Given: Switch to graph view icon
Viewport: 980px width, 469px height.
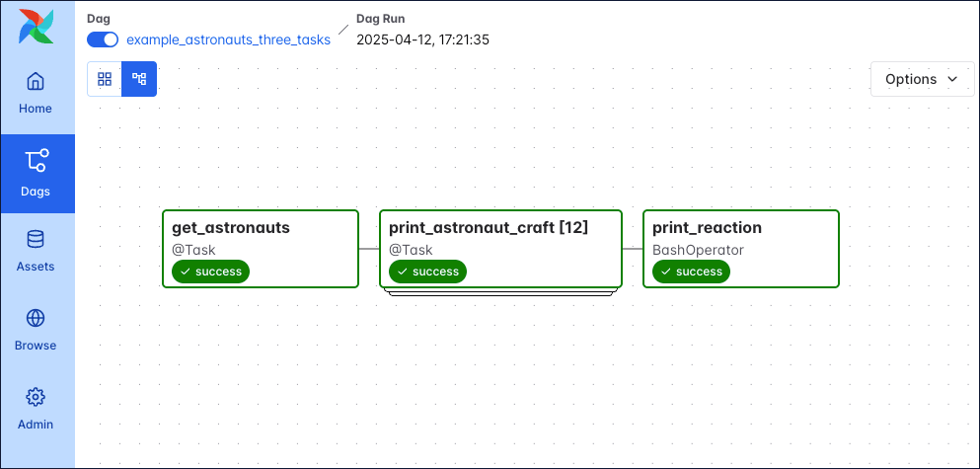Looking at the screenshot, I should pos(139,79).
